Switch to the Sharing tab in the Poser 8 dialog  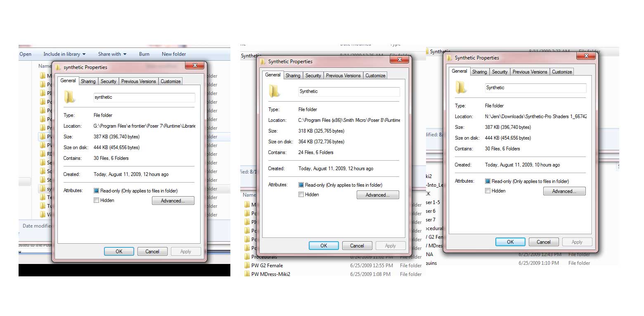click(293, 76)
